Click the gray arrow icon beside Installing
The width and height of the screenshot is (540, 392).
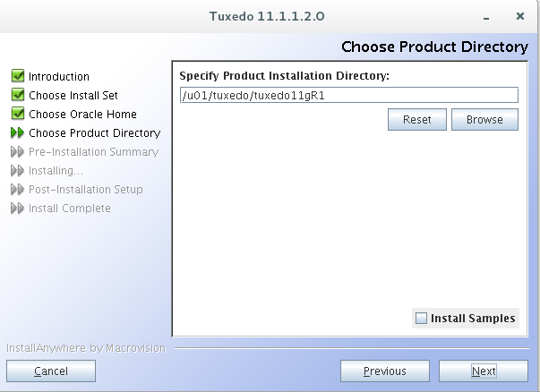click(x=17, y=171)
